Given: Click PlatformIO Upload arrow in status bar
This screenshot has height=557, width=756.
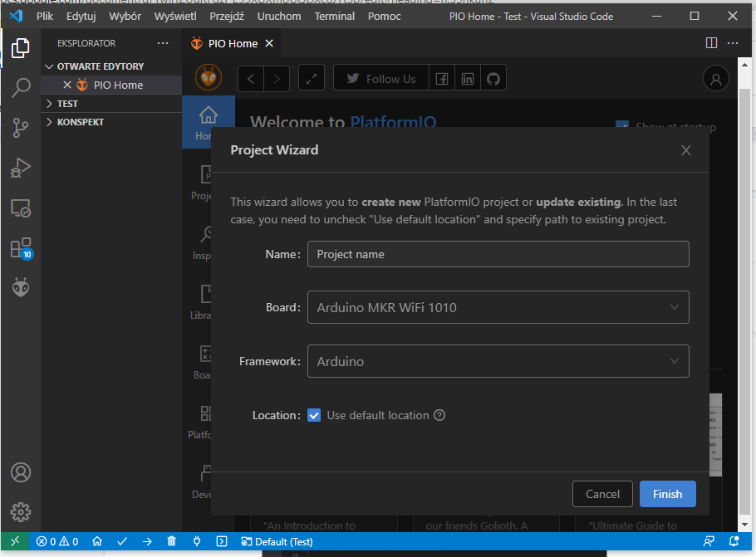Looking at the screenshot, I should [x=147, y=541].
